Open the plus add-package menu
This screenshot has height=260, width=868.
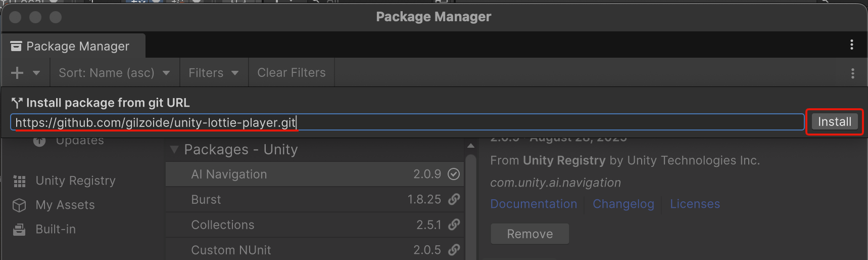click(17, 73)
